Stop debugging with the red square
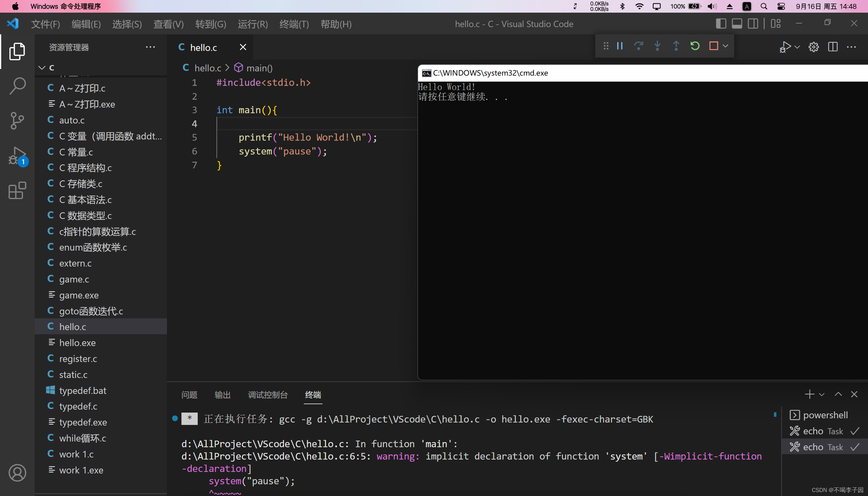 tap(713, 46)
